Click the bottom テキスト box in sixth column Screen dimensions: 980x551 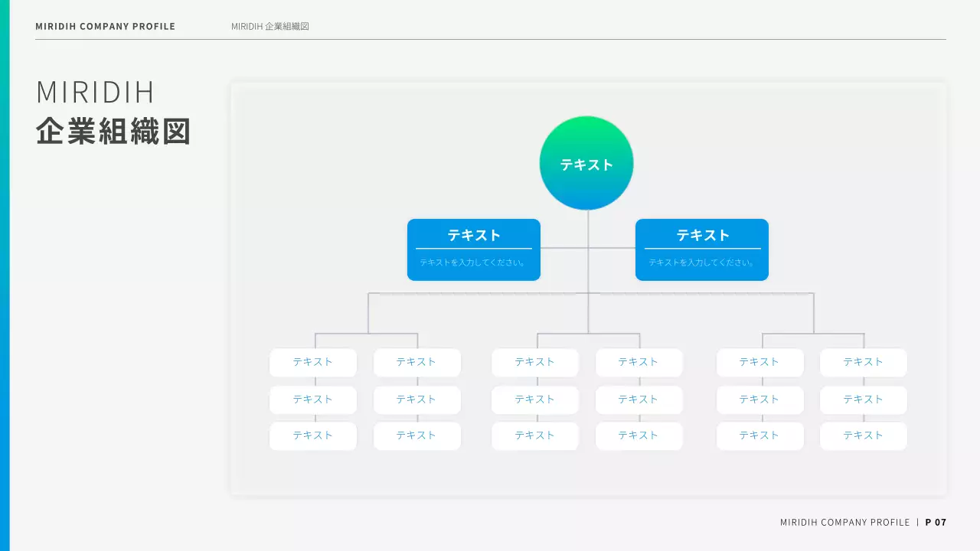tap(863, 435)
